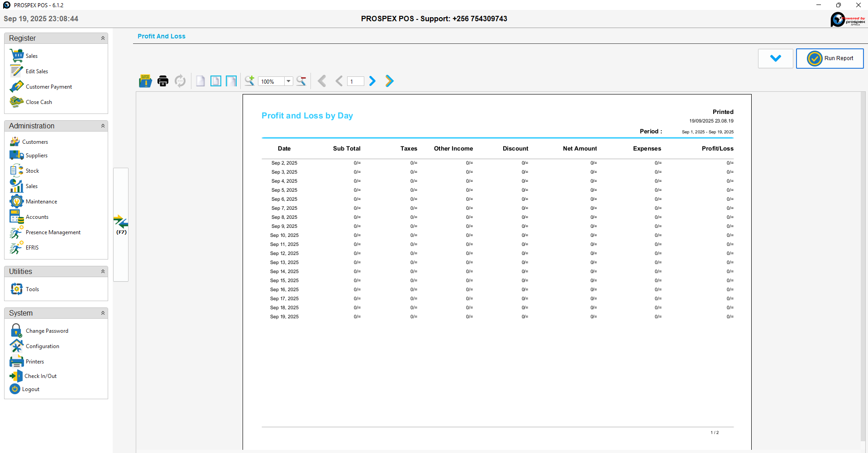Select fit page width view mode
This screenshot has width=868, height=453.
tap(231, 81)
